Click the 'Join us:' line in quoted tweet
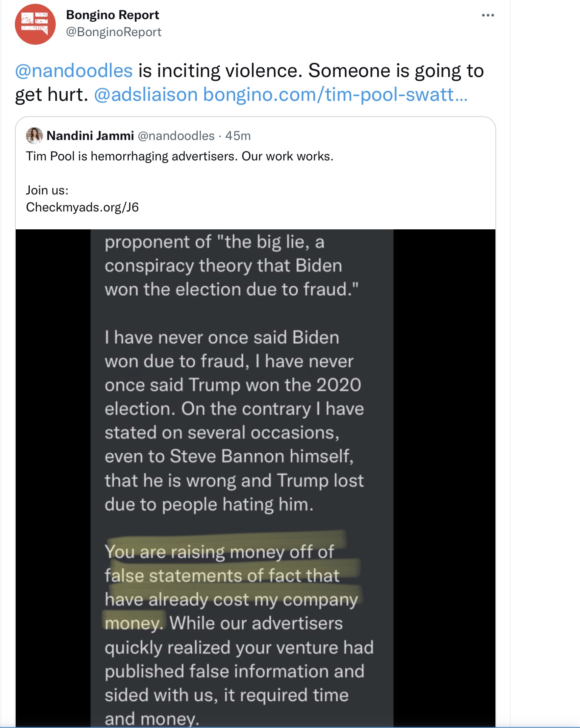Screen dimensions: 580x728 (47, 190)
